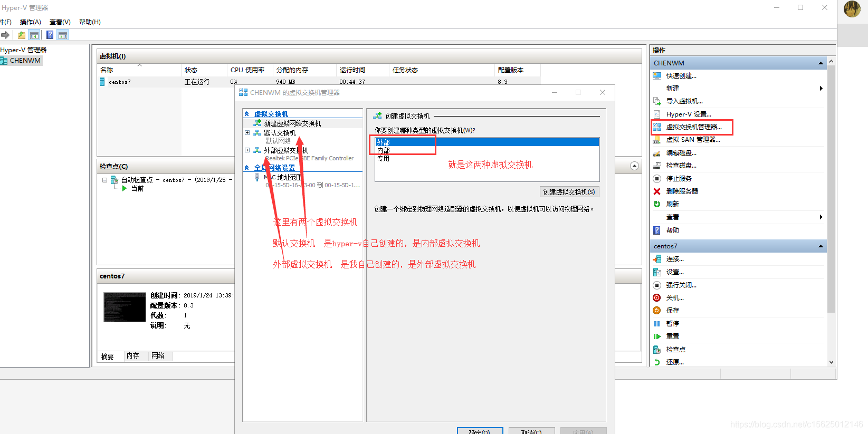Close the virtual switch manager dialog
This screenshot has height=434, width=868.
tap(602, 92)
